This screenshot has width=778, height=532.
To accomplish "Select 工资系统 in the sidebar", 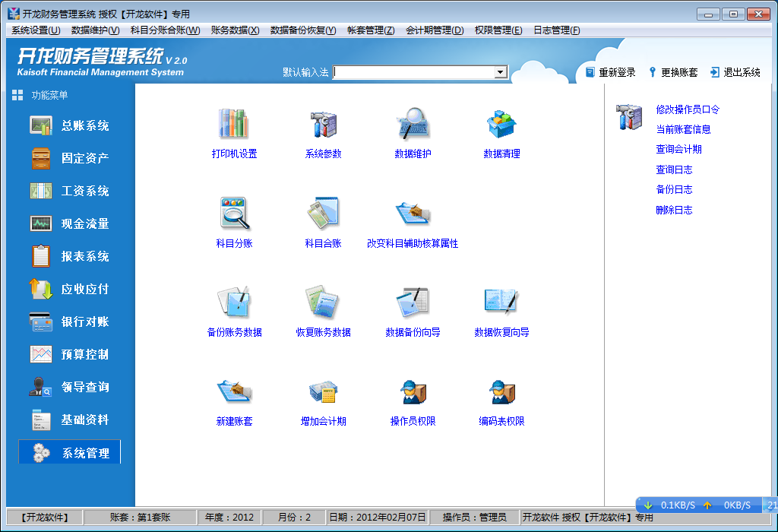I will point(69,191).
